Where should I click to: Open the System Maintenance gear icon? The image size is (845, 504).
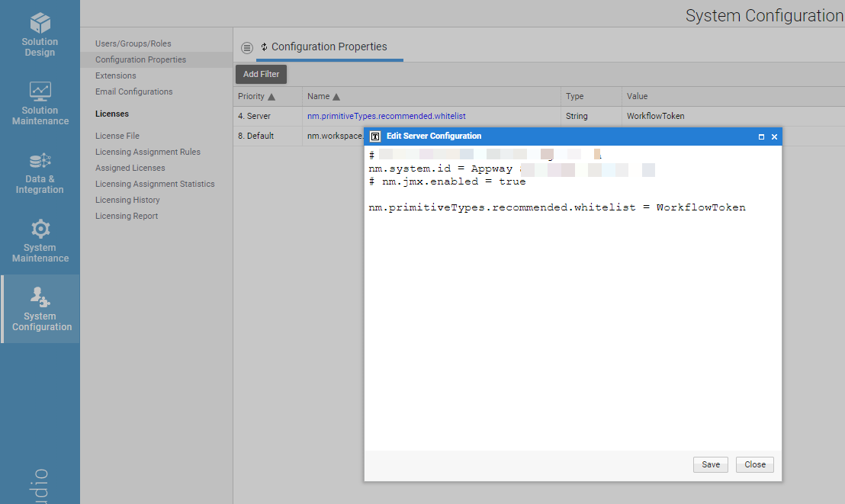click(40, 229)
